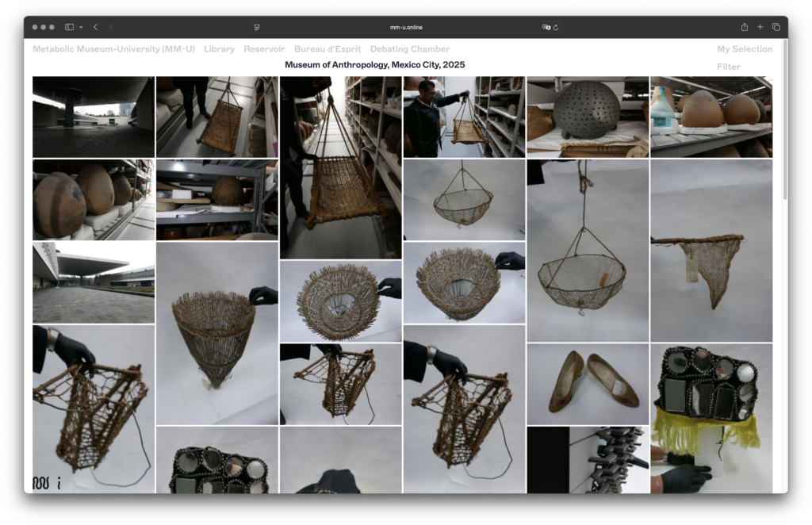Go back with the browser back arrow
Image resolution: width=812 pixels, height=525 pixels.
[x=95, y=27]
